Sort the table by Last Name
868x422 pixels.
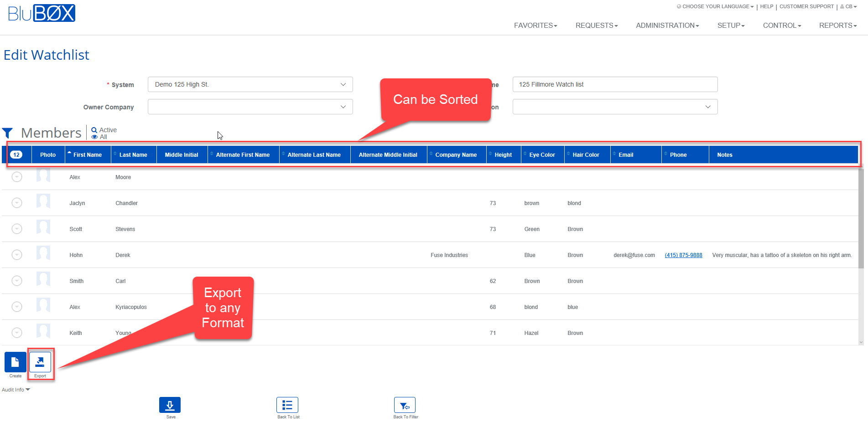pos(133,155)
